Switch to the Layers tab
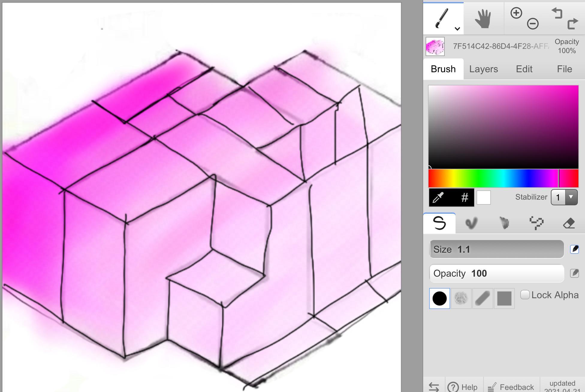This screenshot has height=392, width=585. coord(483,69)
